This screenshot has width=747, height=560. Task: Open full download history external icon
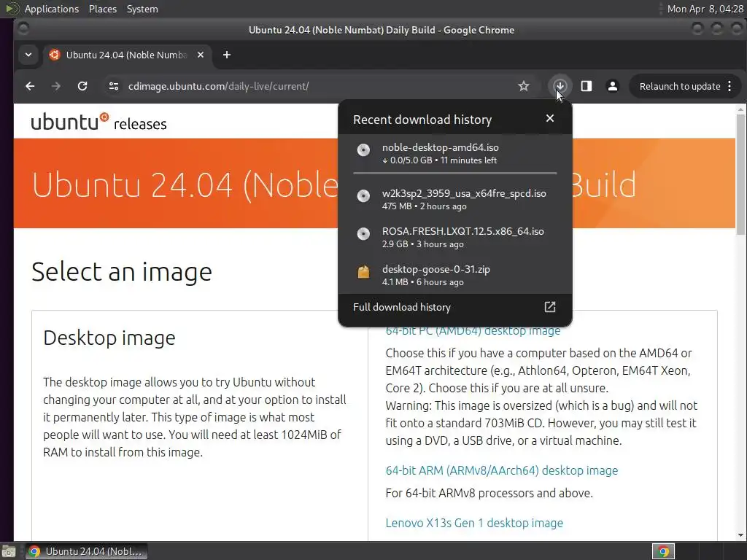(x=550, y=307)
